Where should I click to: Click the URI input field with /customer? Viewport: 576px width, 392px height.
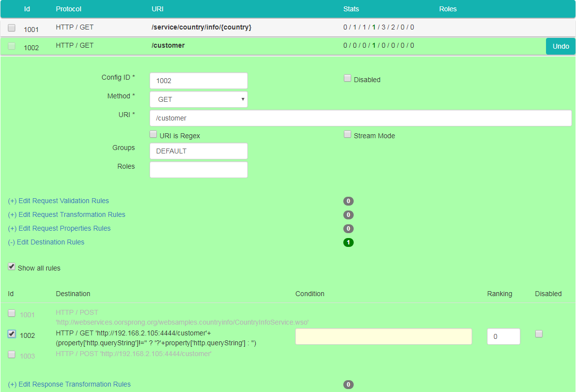[360, 118]
